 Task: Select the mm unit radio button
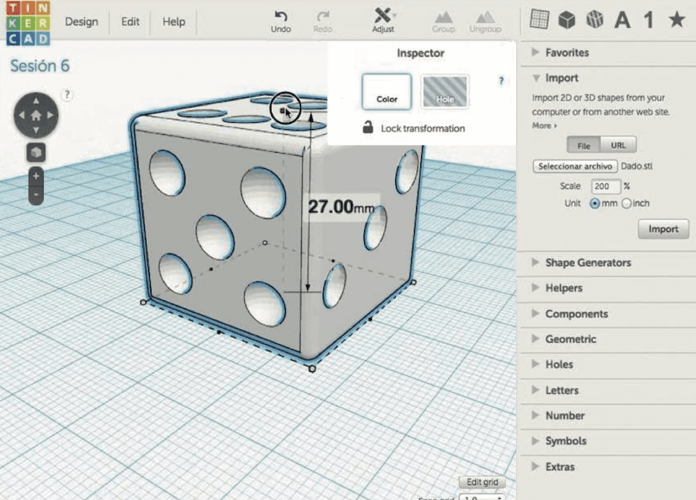(594, 203)
